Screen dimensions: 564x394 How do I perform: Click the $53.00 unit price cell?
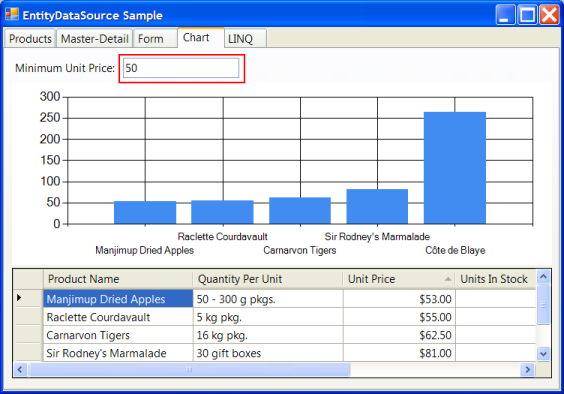pyautogui.click(x=399, y=299)
